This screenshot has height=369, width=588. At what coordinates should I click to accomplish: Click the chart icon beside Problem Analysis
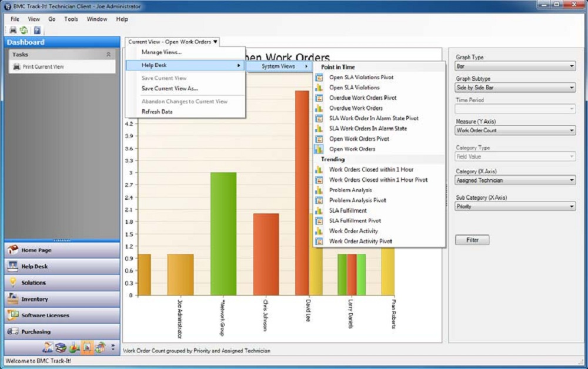[x=319, y=190]
